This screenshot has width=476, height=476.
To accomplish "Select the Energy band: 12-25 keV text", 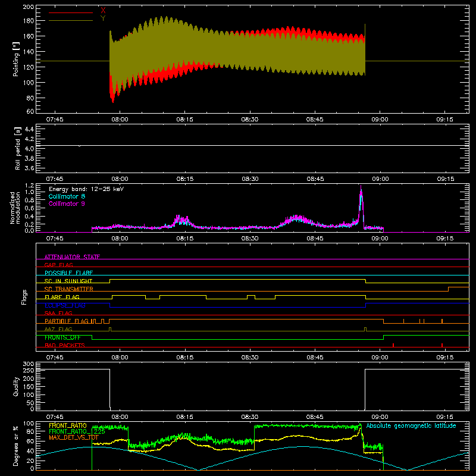I will point(86,189).
